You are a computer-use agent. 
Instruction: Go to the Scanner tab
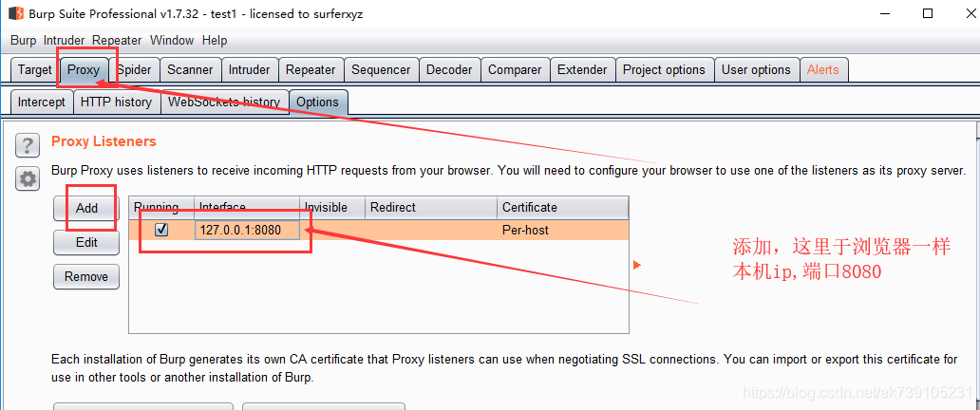(190, 69)
